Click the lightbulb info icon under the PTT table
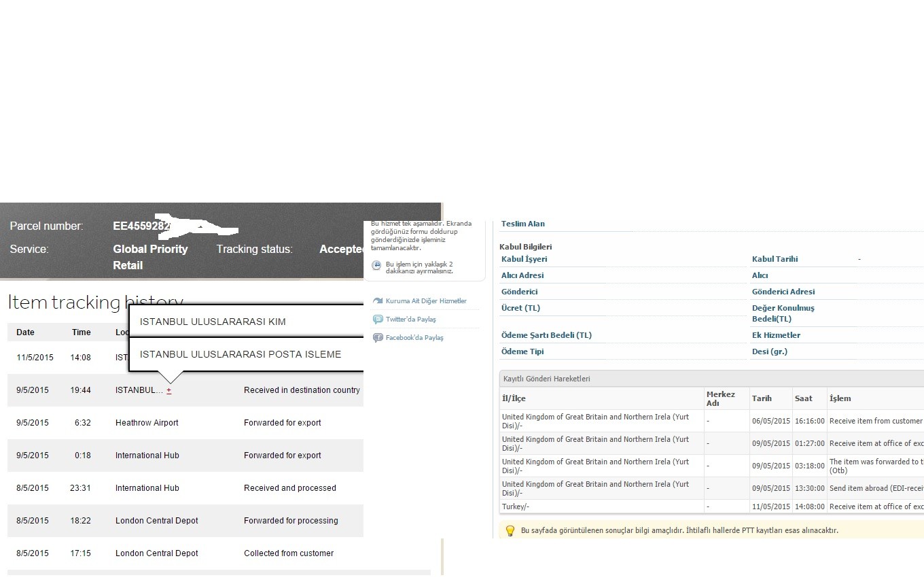This screenshot has width=924, height=584. pos(510,530)
